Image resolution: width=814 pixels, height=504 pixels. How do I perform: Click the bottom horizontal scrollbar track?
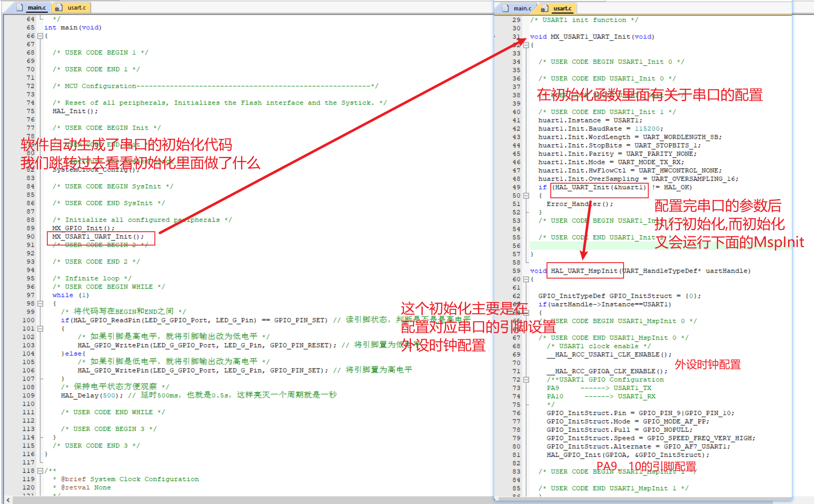(x=251, y=500)
